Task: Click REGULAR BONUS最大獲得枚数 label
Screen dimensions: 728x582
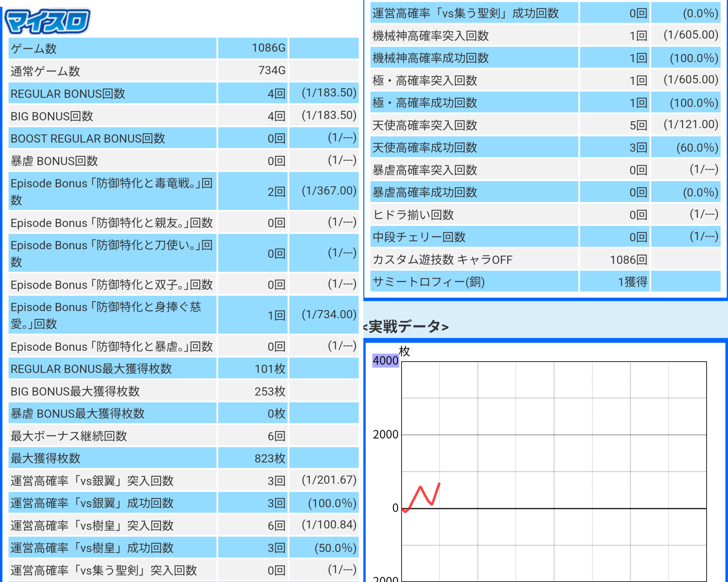Action: tap(91, 369)
